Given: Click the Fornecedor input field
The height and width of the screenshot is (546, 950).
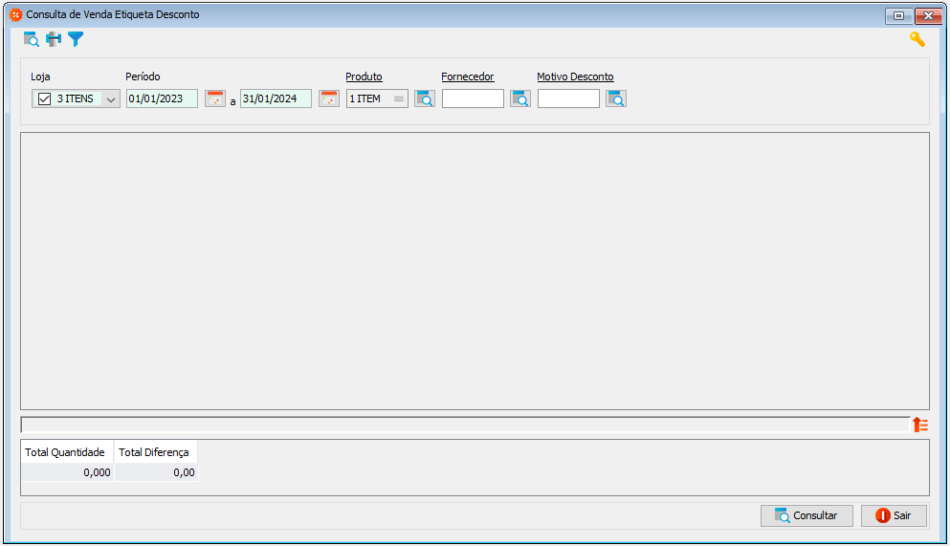Looking at the screenshot, I should pos(473,99).
